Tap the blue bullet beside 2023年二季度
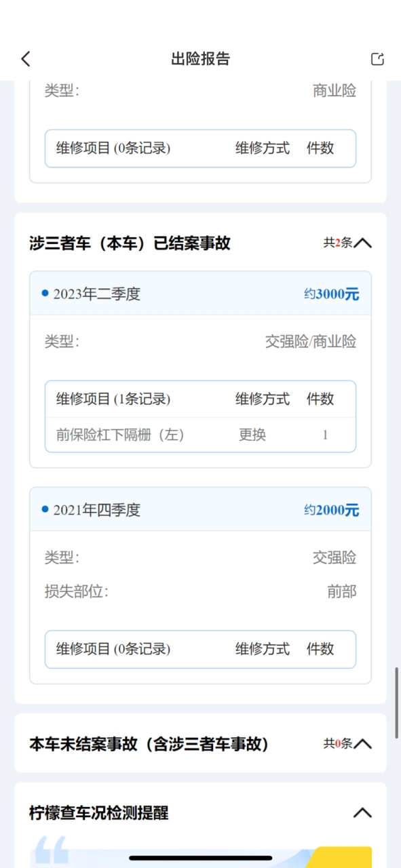This screenshot has width=401, height=868. (x=45, y=293)
